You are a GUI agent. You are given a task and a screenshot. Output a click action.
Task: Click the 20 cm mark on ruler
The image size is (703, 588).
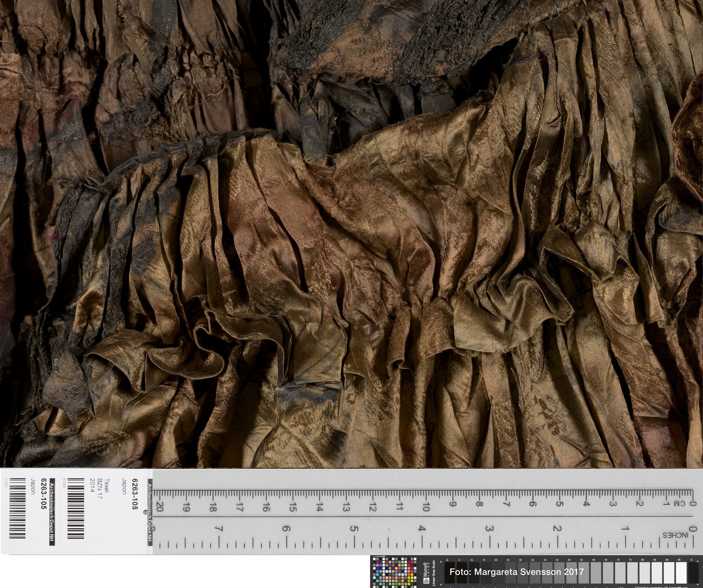(160, 506)
